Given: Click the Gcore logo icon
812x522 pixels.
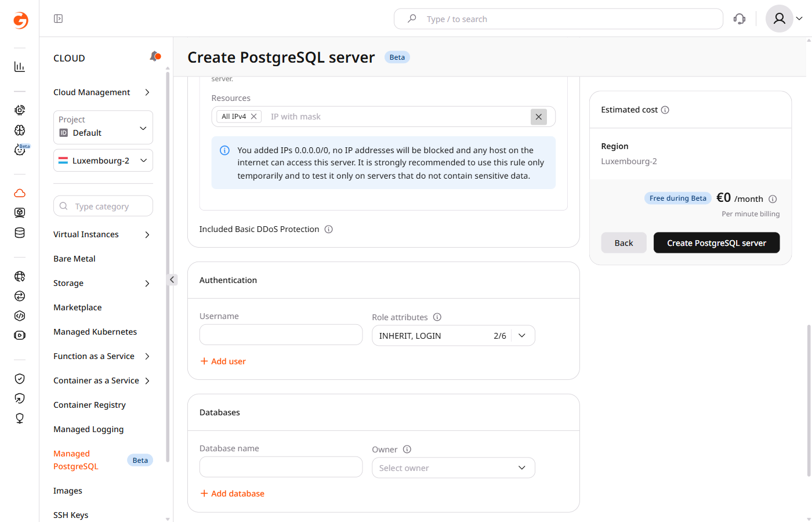Looking at the screenshot, I should pos(20,20).
